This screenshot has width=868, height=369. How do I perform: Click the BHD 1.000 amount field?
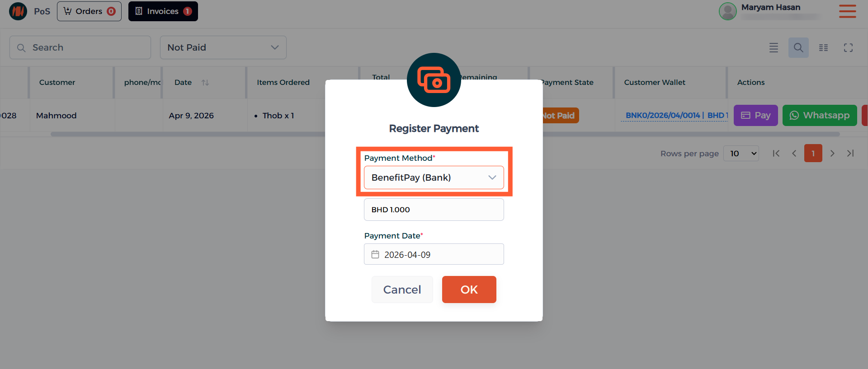434,210
